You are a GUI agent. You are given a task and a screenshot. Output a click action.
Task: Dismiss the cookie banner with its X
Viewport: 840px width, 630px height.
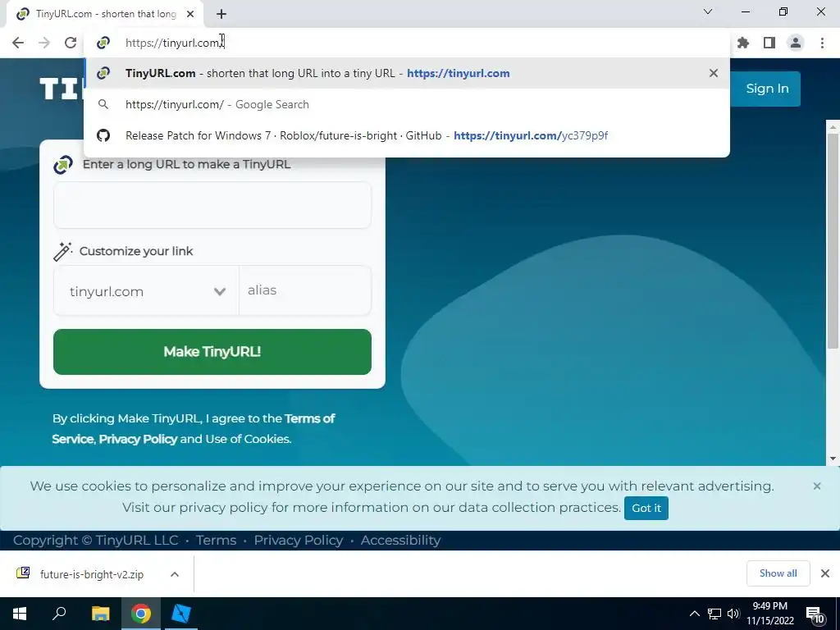point(816,486)
